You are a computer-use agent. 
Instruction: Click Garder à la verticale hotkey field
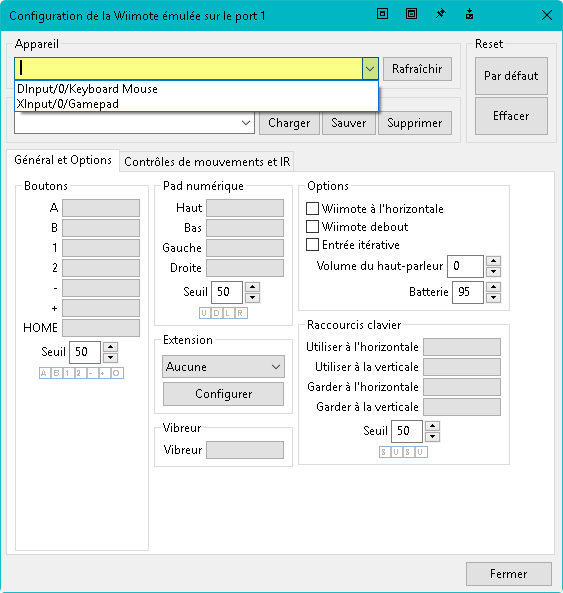462,407
